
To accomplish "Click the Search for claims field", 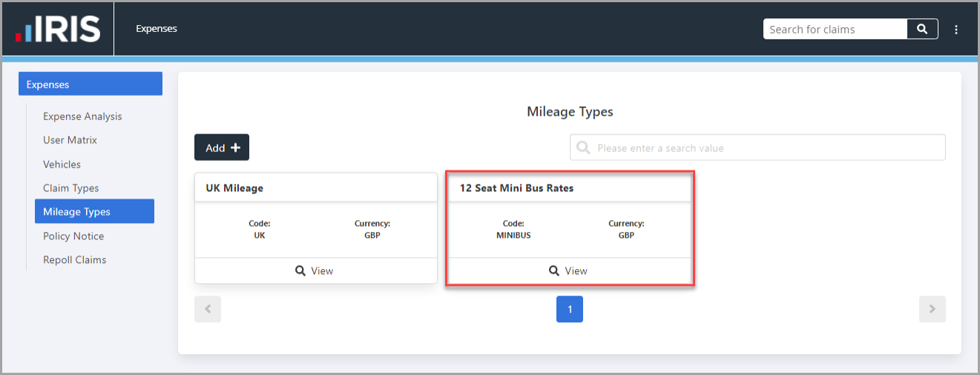I will pyautogui.click(x=835, y=29).
